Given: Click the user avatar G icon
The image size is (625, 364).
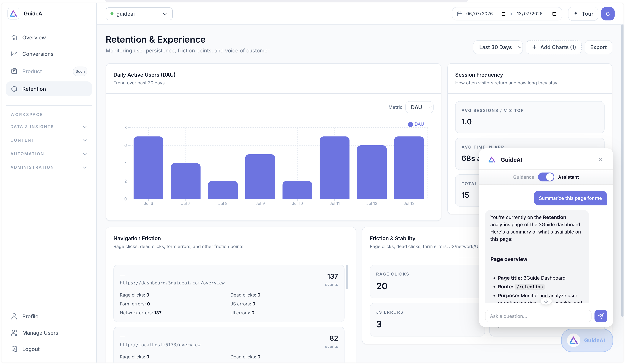Looking at the screenshot, I should [x=608, y=14].
